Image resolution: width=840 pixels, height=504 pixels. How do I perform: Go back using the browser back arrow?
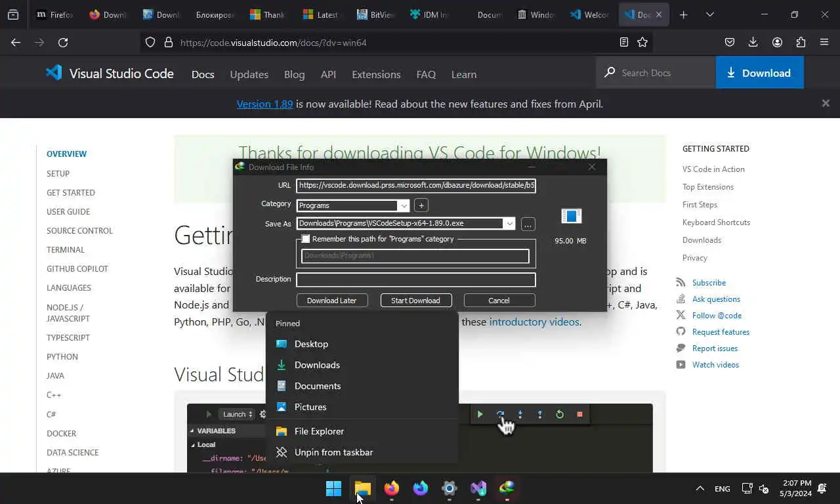pos(16,42)
